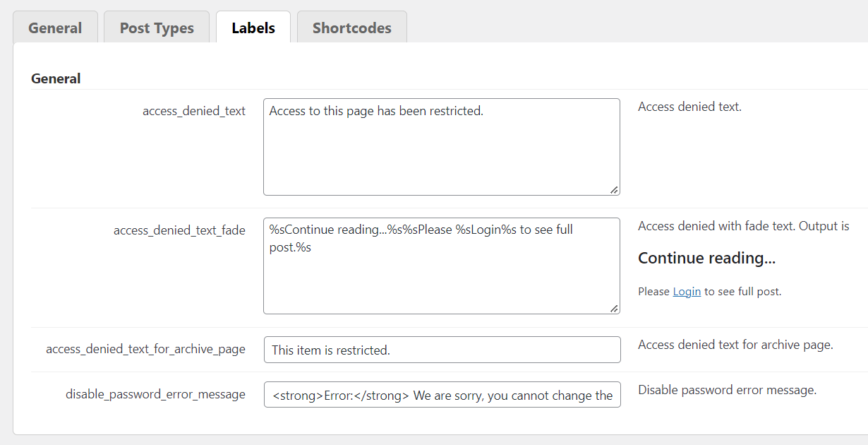The width and height of the screenshot is (868, 445).
Task: Click the "Access denied text." description
Action: 689,107
